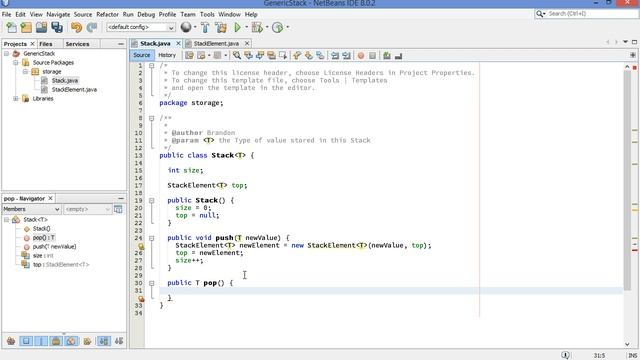Click the Toggle Bookmark editor icon
Viewport: 640px width, 360px height.
pyautogui.click(x=320, y=55)
